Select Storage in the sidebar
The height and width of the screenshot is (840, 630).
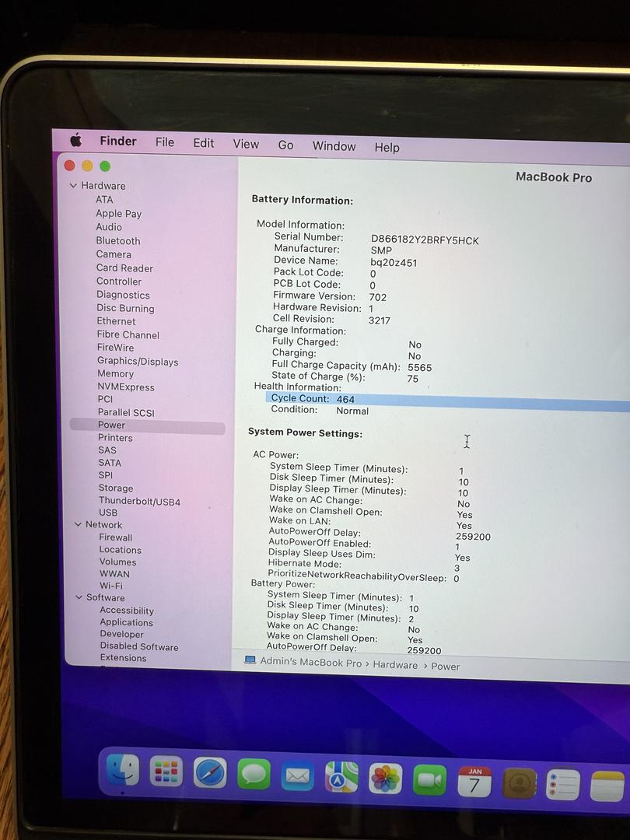tap(116, 488)
